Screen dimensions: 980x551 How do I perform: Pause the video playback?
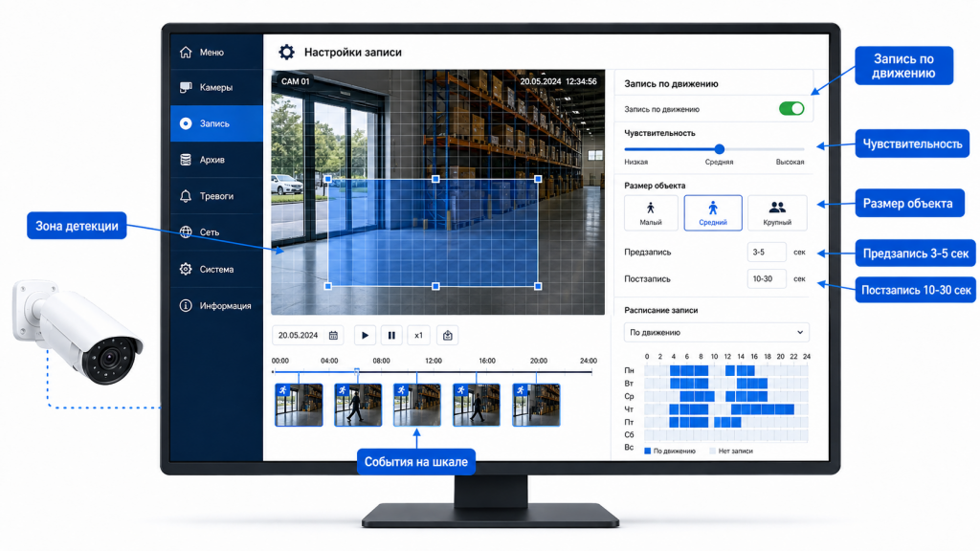coord(391,336)
